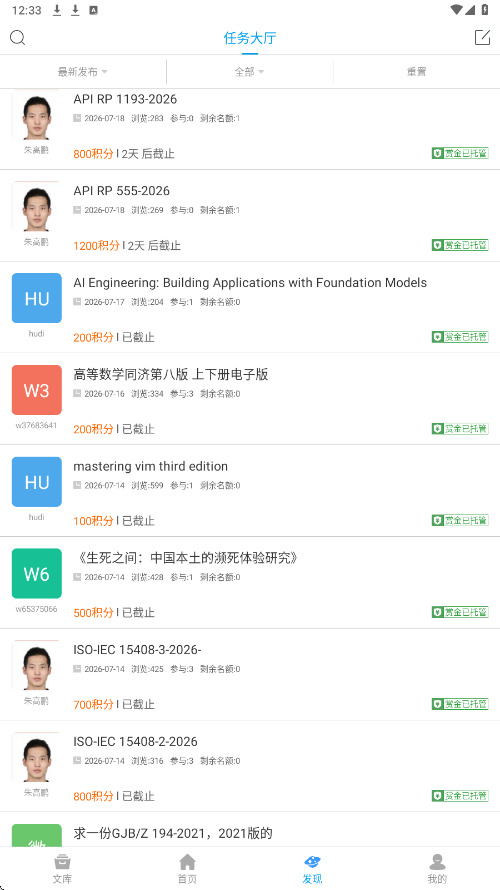Image resolution: width=500 pixels, height=890 pixels.
Task: Click the 重置 reset button
Action: pyautogui.click(x=417, y=72)
